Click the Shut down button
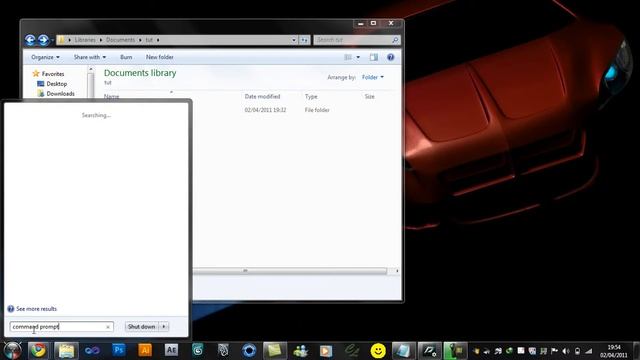 pos(142,327)
